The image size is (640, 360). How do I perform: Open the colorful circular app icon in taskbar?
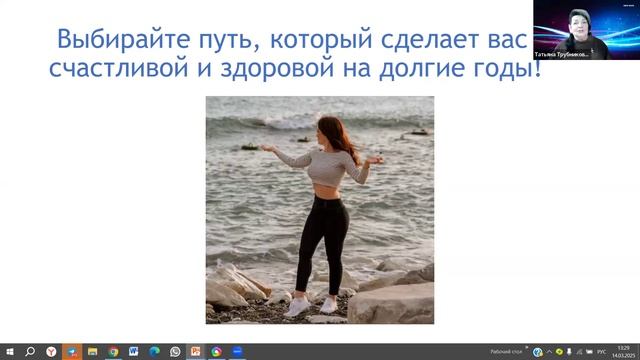216,351
